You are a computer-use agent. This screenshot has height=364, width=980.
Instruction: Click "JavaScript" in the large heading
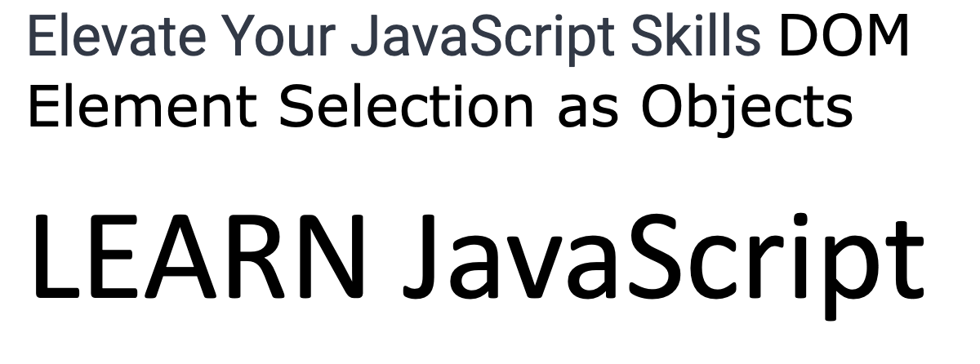click(664, 255)
